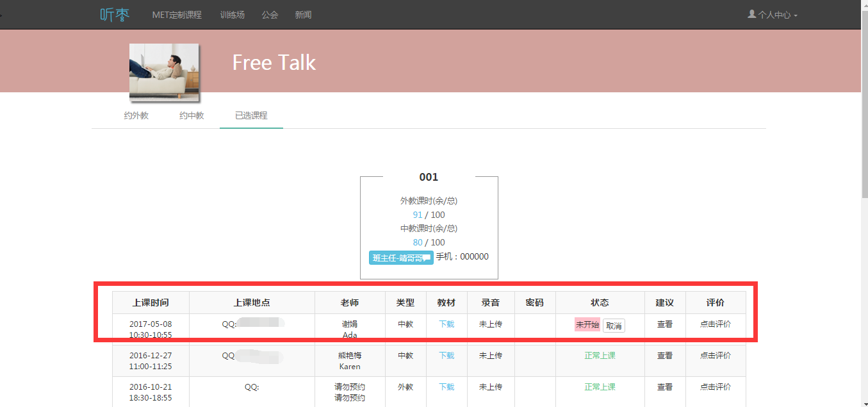Click the 班主任-靖哥哥 chat button
Screen dimensions: 868x407
click(401, 258)
